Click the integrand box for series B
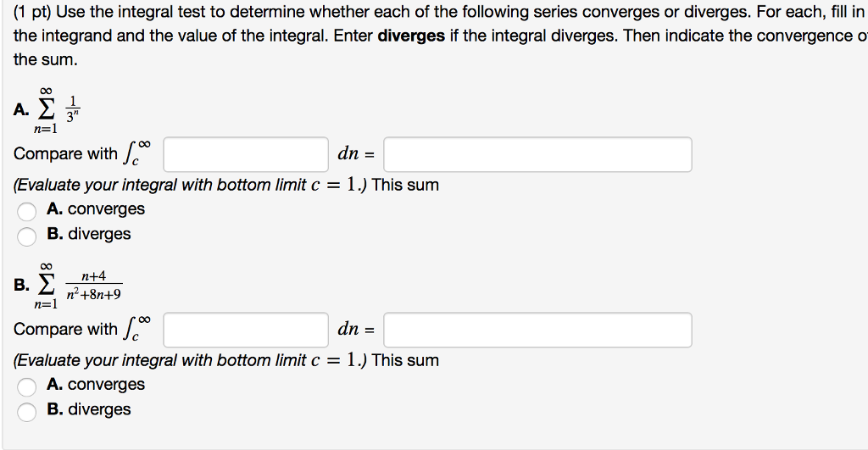Screen dimensions: 868x450 coord(246,330)
